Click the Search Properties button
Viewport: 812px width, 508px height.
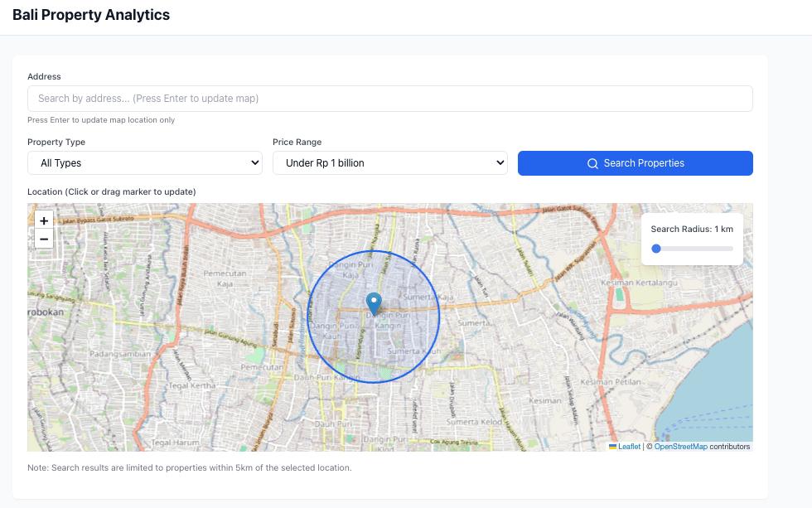635,163
